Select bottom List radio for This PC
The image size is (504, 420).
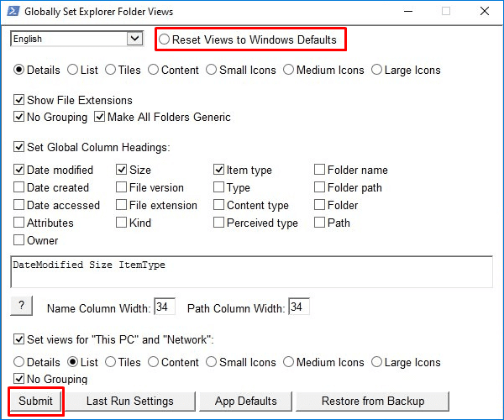[x=72, y=362]
